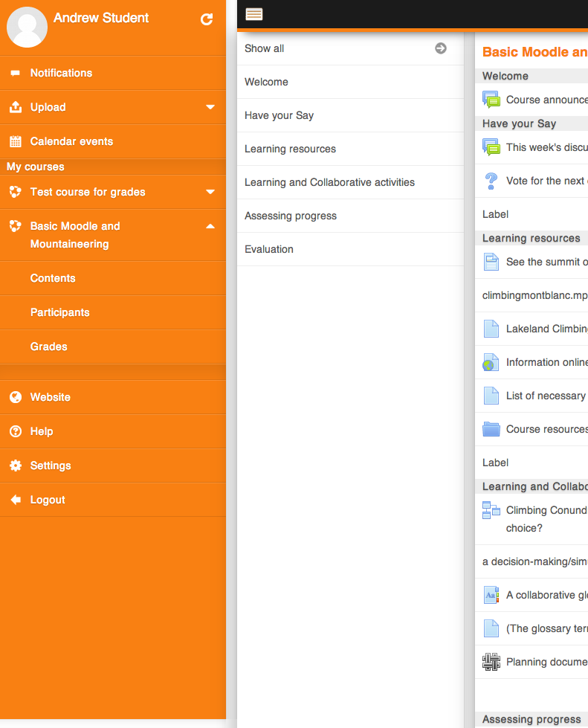Open course Grades

click(113, 347)
